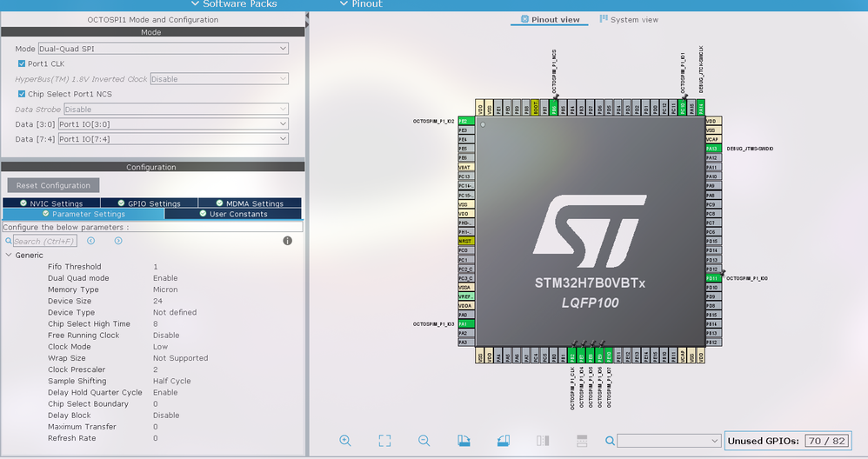Open the Mode Dual-Quad SPI dropdown
The image size is (868, 459).
click(x=164, y=49)
